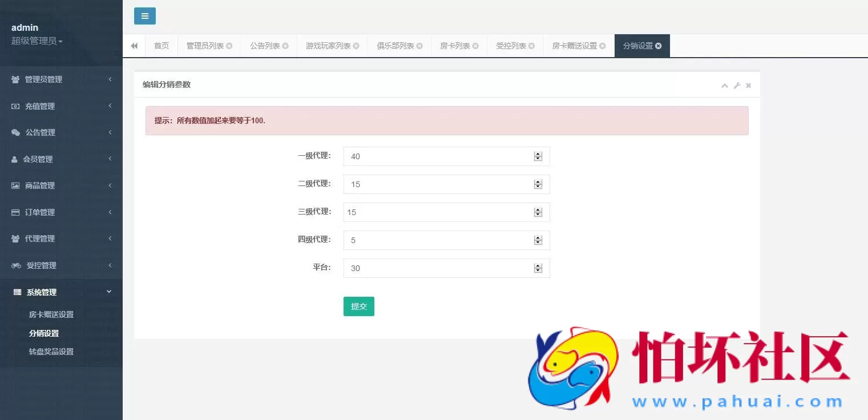The width and height of the screenshot is (868, 420).
Task: Expand the 代理管理 menu
Action: pyautogui.click(x=40, y=239)
